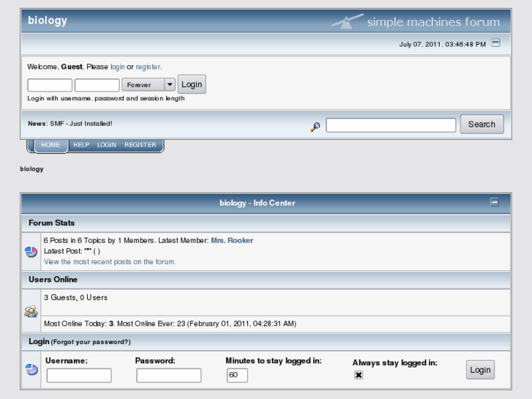Open the HOME menu tab
The width and height of the screenshot is (532, 399).
pyautogui.click(x=50, y=145)
